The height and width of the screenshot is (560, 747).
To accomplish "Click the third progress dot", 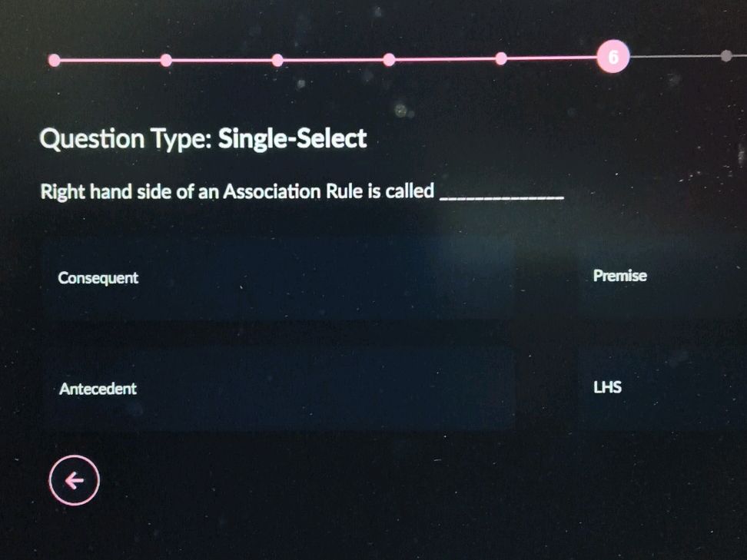I will pos(277,59).
